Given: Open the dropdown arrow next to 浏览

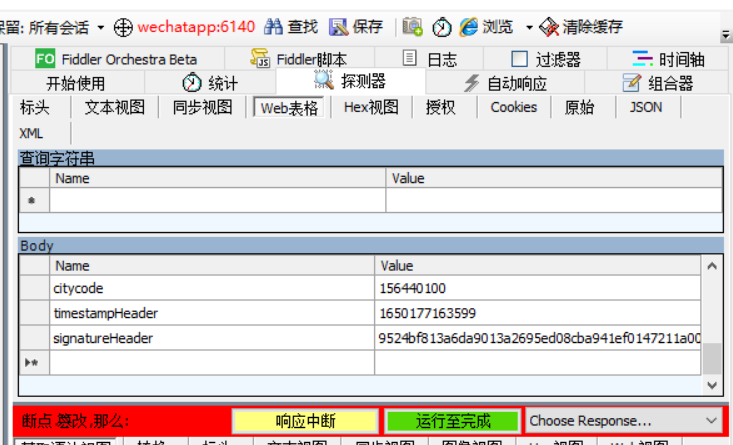Looking at the screenshot, I should coord(529,27).
